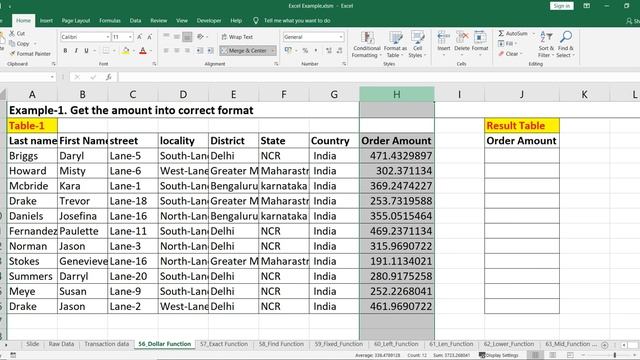Switch to Raw Data sheet tab
This screenshot has width=640, height=360.
[x=61, y=344]
